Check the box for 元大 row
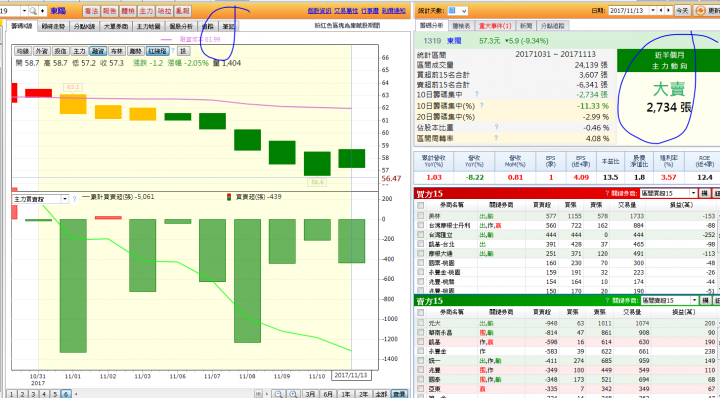The image size is (720, 398). pyautogui.click(x=421, y=323)
